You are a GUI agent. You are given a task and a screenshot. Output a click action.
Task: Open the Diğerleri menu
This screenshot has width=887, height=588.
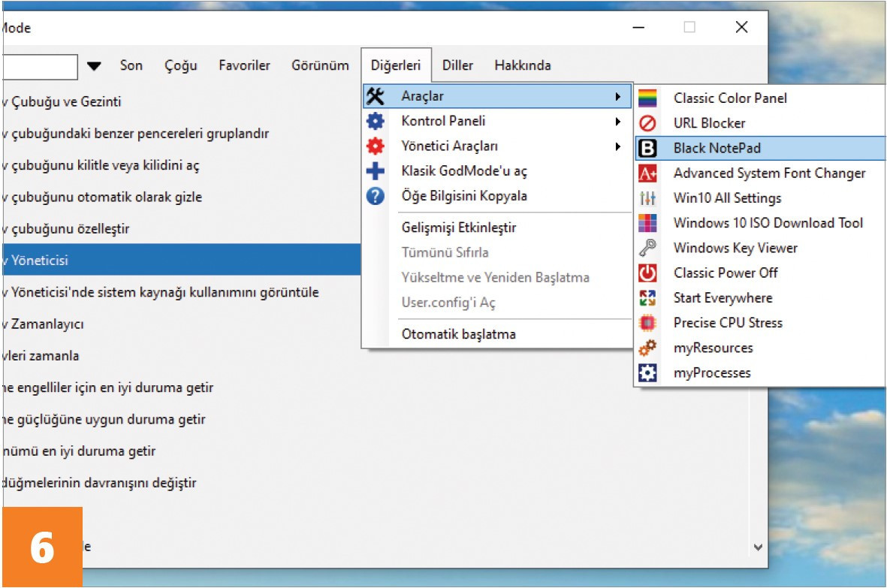(396, 65)
